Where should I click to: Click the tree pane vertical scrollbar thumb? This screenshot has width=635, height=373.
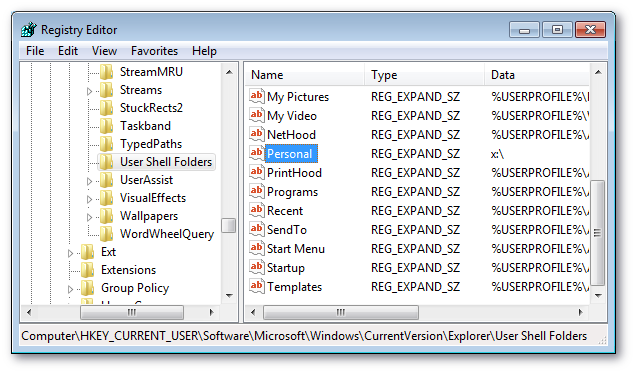coord(229,226)
